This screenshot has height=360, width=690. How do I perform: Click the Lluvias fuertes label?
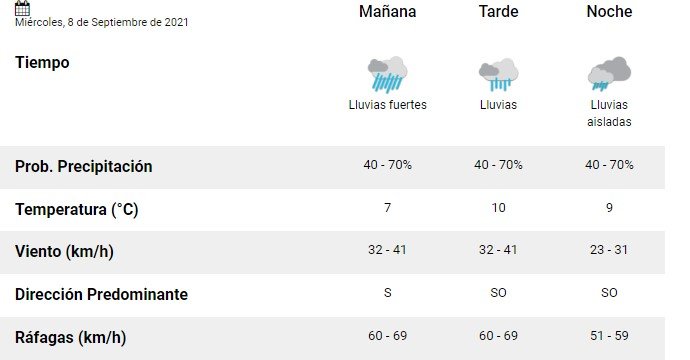click(x=388, y=105)
